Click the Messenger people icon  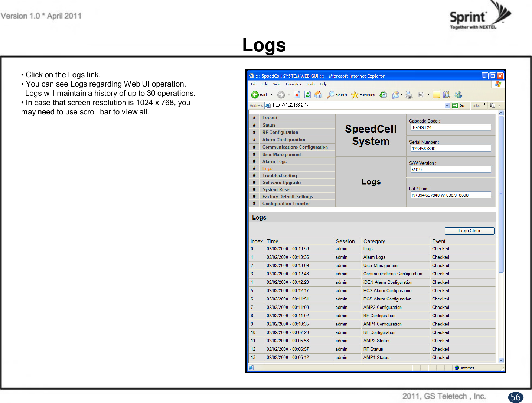[458, 95]
